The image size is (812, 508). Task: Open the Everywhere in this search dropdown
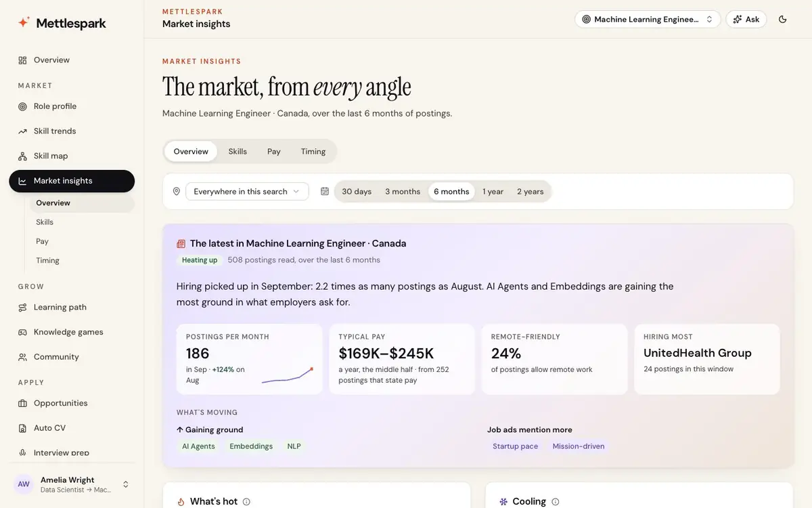tap(247, 192)
